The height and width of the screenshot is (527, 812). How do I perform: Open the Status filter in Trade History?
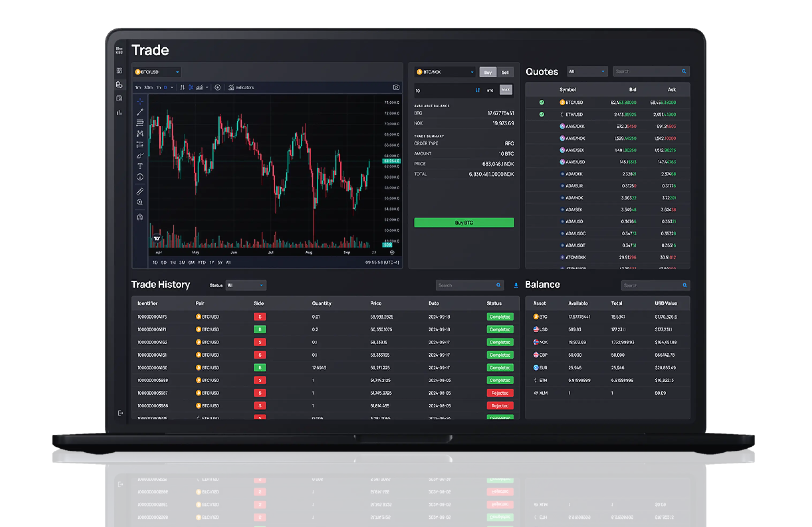245,285
